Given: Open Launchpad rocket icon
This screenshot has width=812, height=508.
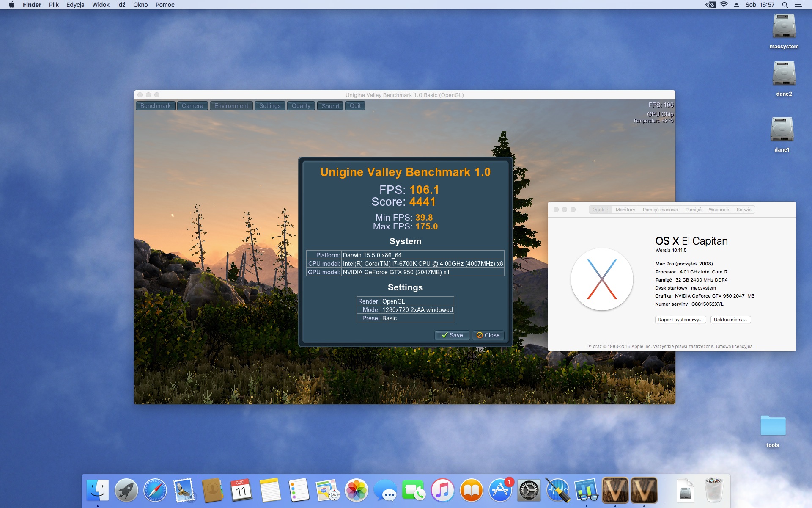Looking at the screenshot, I should pos(126,491).
